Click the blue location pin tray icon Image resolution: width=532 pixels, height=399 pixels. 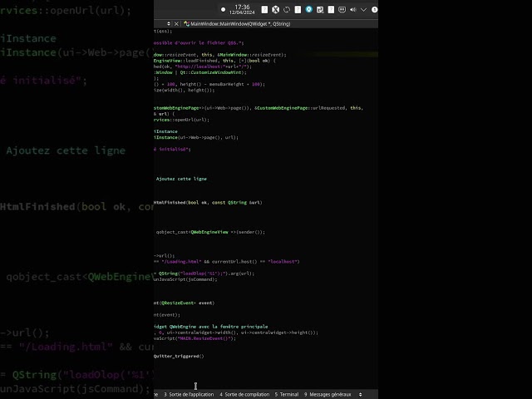coord(309,10)
